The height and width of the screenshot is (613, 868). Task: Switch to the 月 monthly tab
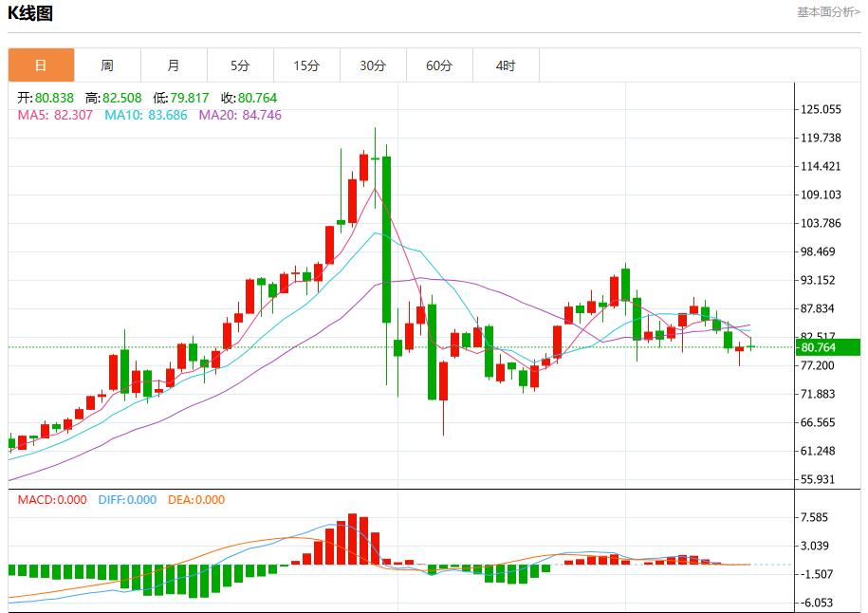[x=174, y=65]
